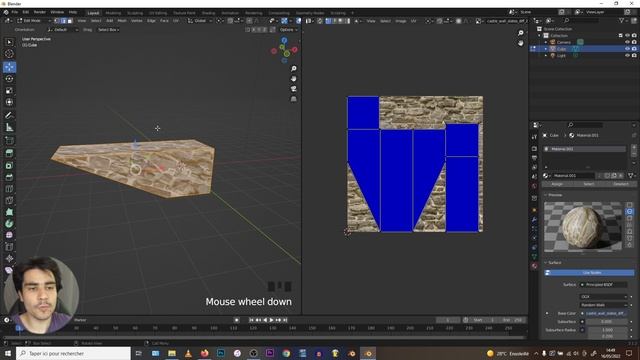The height and width of the screenshot is (360, 640).
Task: Activate the Transform tool
Action: pos(9,102)
